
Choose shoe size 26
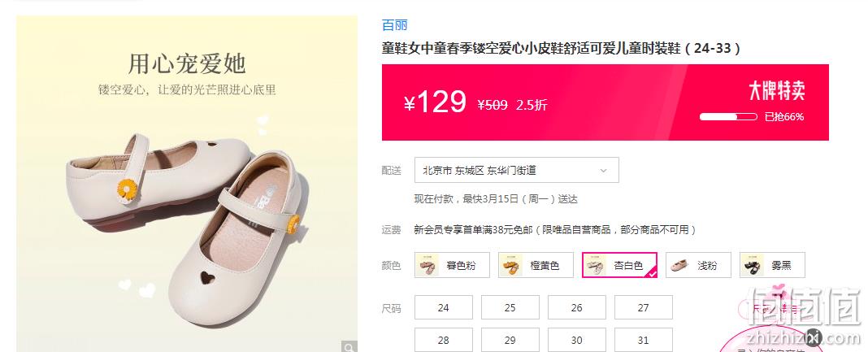point(577,308)
